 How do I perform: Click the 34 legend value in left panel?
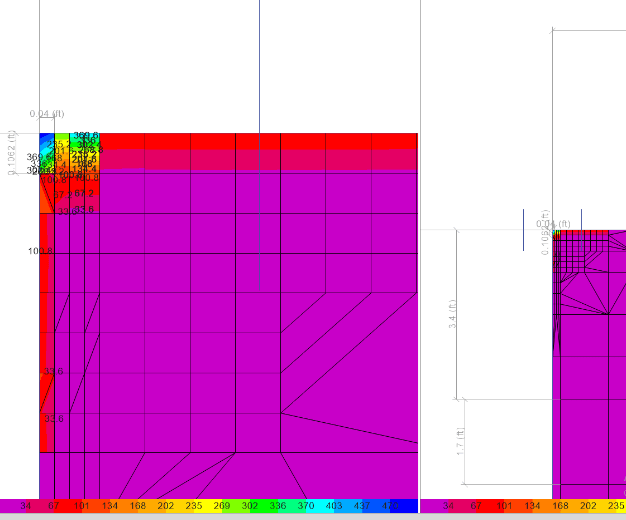pos(26,506)
